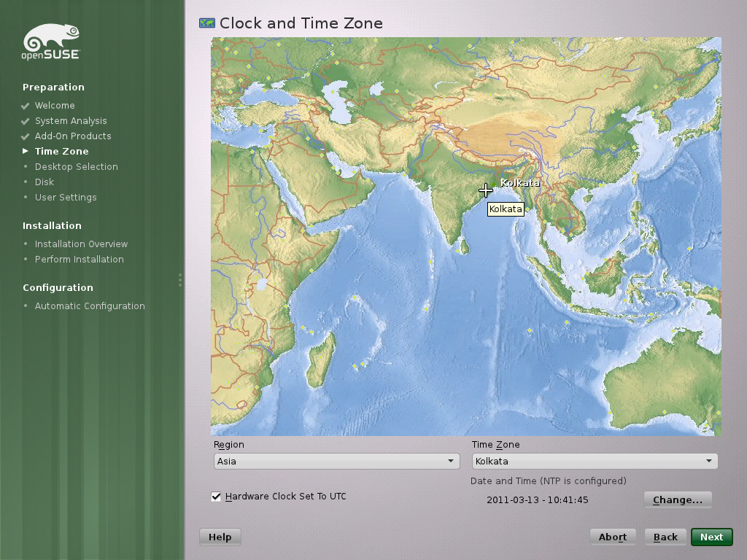Toggle Hardware Clock Set To UTC checkbox
747x560 pixels.
pos(216,497)
